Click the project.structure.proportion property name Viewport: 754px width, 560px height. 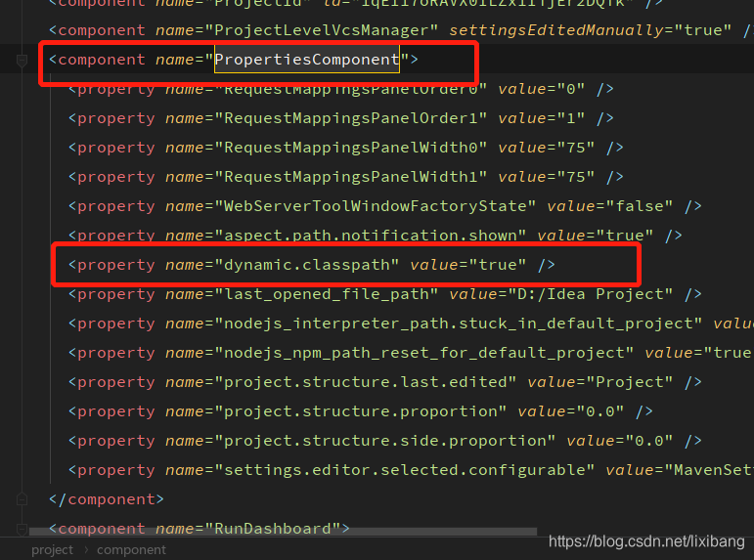(361, 411)
